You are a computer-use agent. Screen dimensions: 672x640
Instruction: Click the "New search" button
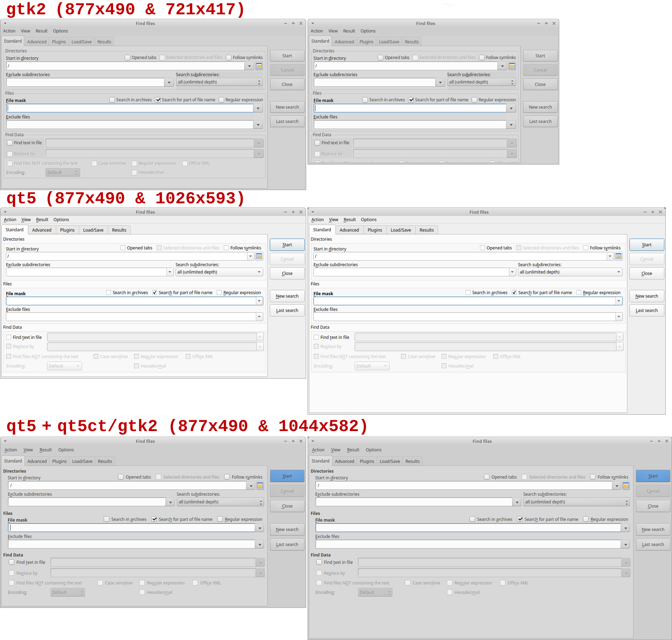pos(287,107)
